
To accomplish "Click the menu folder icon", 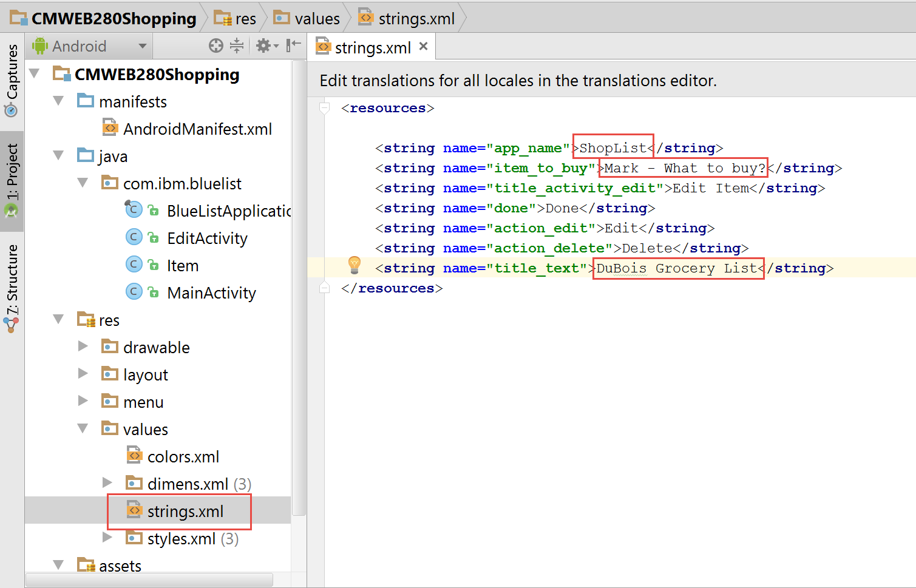I will tap(110, 400).
